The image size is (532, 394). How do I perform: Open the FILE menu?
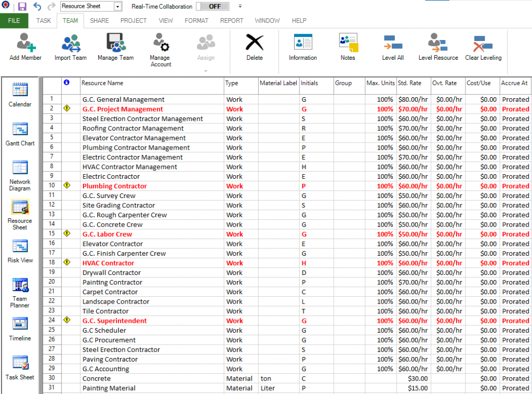coord(14,21)
